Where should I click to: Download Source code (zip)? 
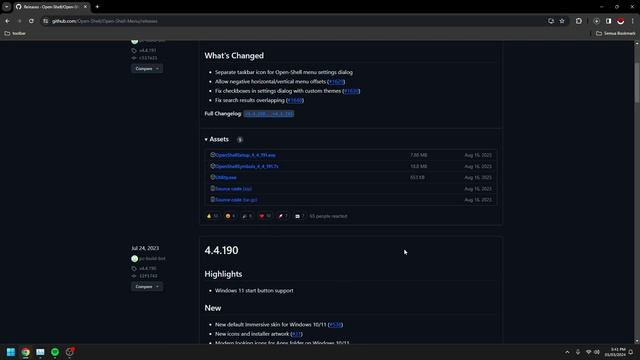coord(233,189)
